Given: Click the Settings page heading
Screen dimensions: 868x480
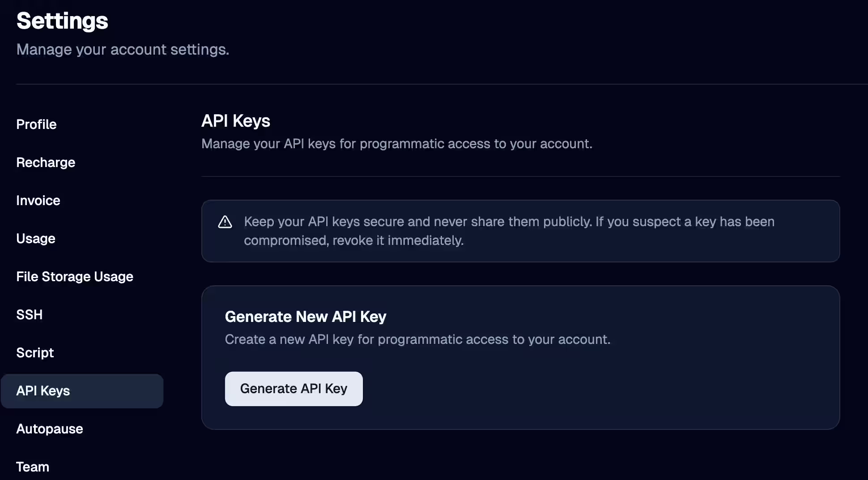Looking at the screenshot, I should pos(62,21).
